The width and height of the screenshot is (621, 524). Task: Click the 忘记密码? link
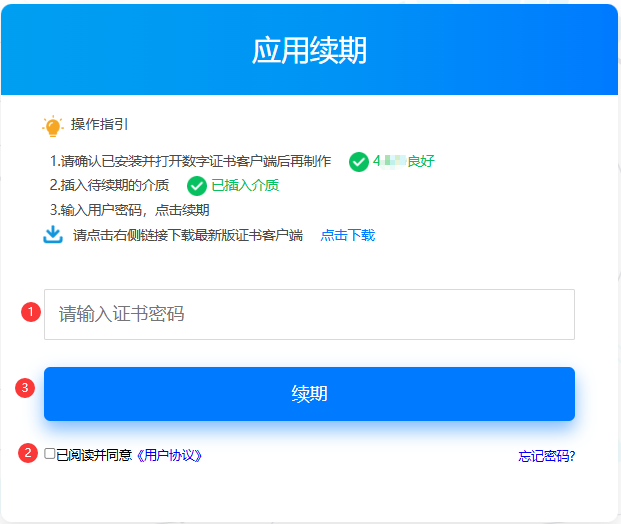coord(546,456)
